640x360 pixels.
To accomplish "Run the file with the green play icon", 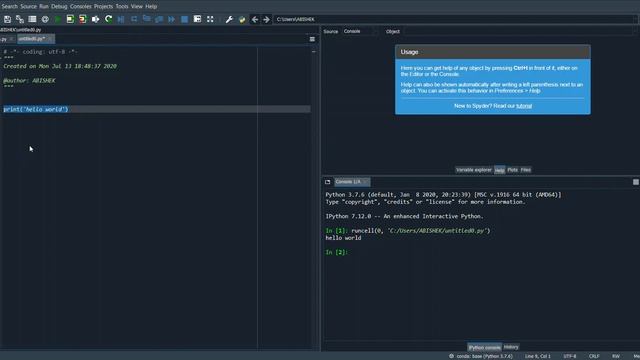I will tap(58, 19).
